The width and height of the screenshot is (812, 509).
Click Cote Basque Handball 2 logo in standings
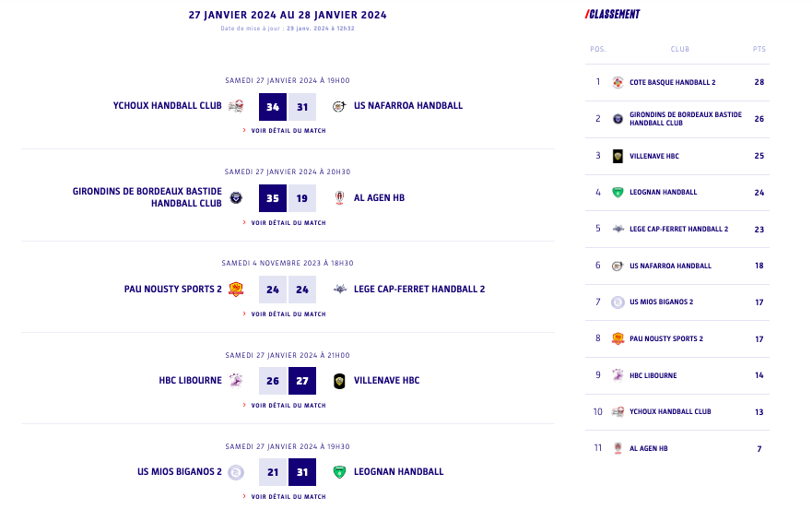pyautogui.click(x=618, y=82)
